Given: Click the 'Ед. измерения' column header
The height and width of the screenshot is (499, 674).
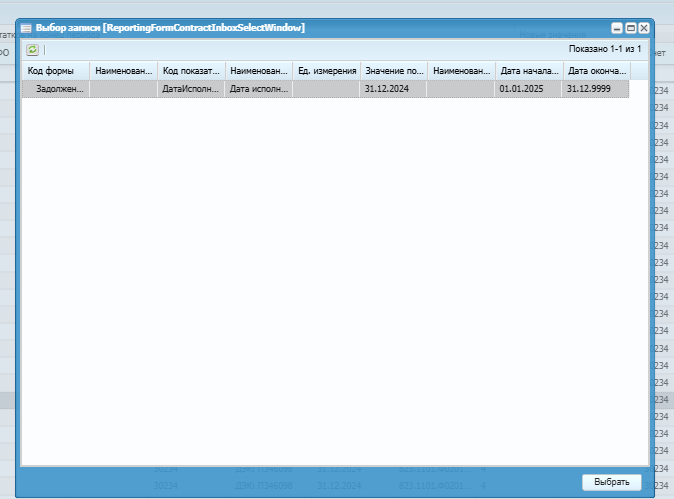Looking at the screenshot, I should [x=327, y=71].
